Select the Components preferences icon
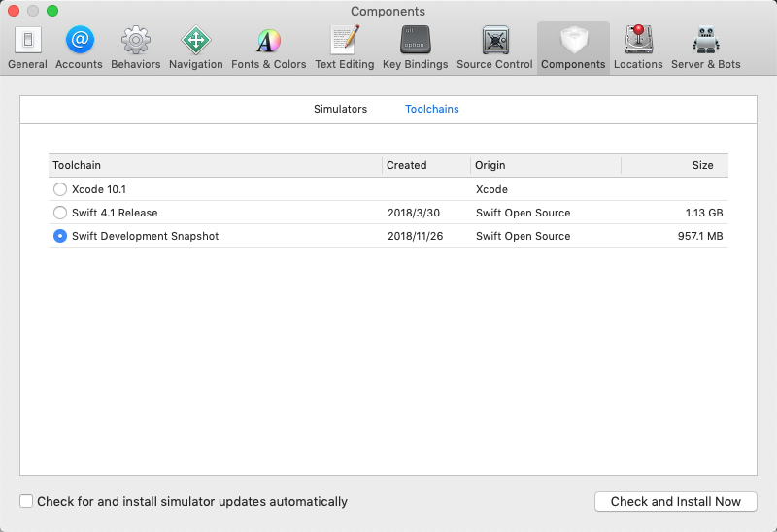The image size is (777, 532). coord(573,48)
